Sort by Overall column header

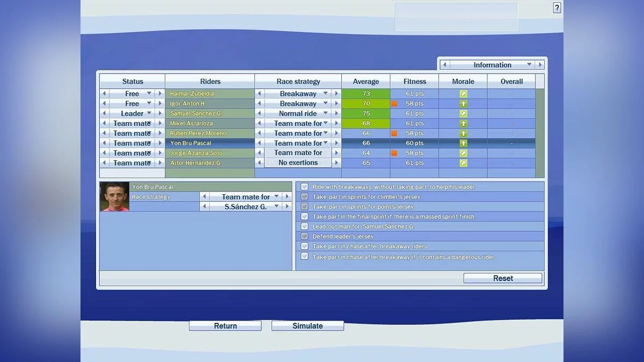tap(511, 82)
